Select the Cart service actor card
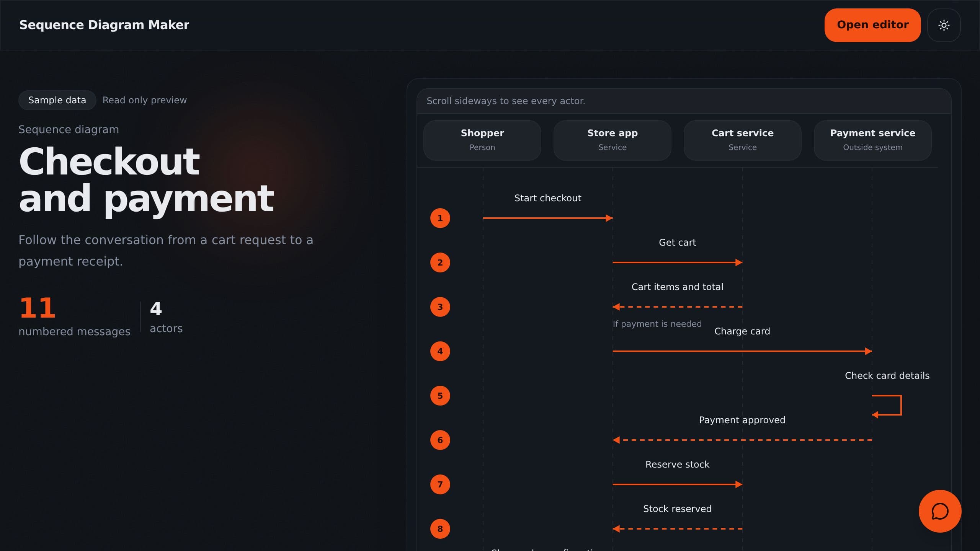Image resolution: width=980 pixels, height=551 pixels. (742, 140)
